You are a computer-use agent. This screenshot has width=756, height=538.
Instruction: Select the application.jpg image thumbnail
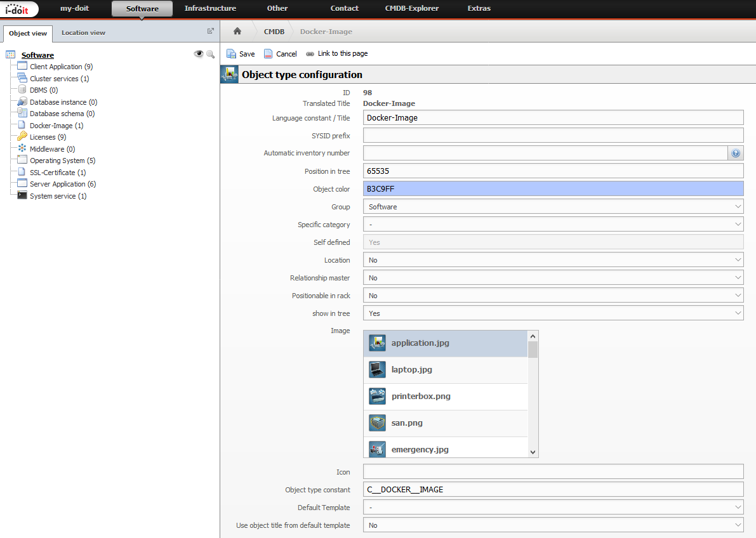pyautogui.click(x=377, y=343)
